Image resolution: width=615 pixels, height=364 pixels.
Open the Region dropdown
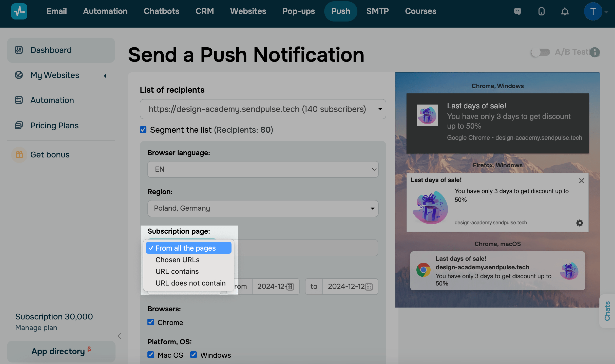coord(263,208)
